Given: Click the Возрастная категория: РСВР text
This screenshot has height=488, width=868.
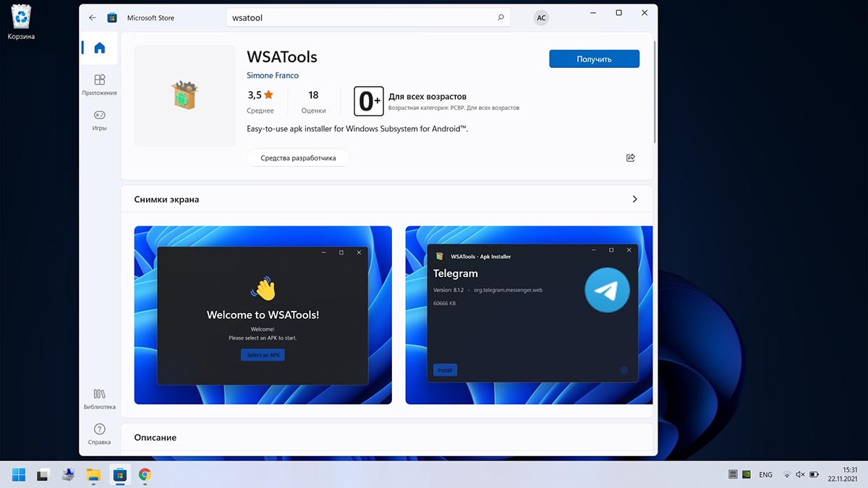Looking at the screenshot, I should tap(454, 108).
